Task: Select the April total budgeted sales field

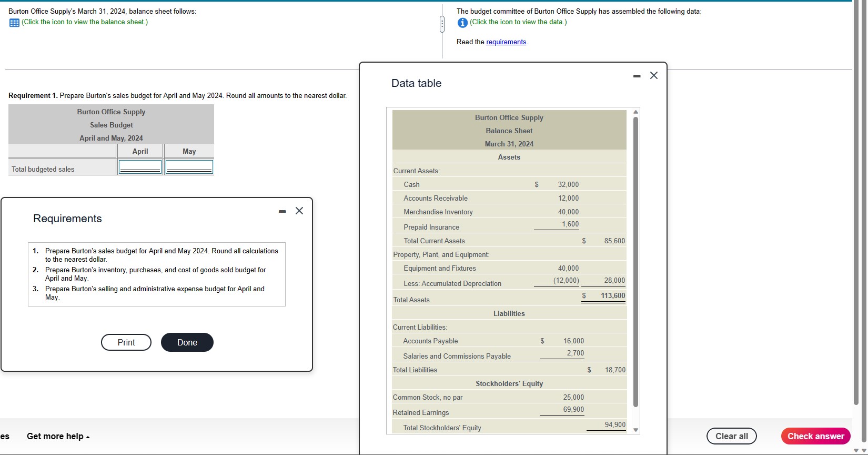Action: [140, 167]
